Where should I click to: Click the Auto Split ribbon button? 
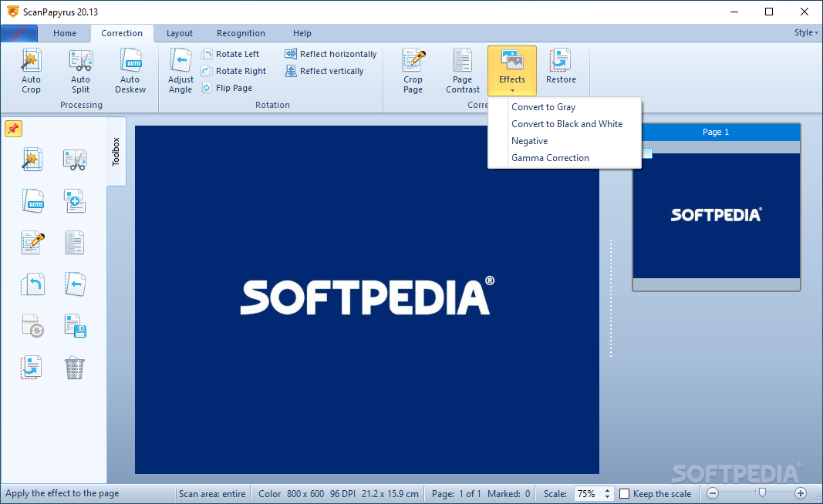pyautogui.click(x=80, y=71)
